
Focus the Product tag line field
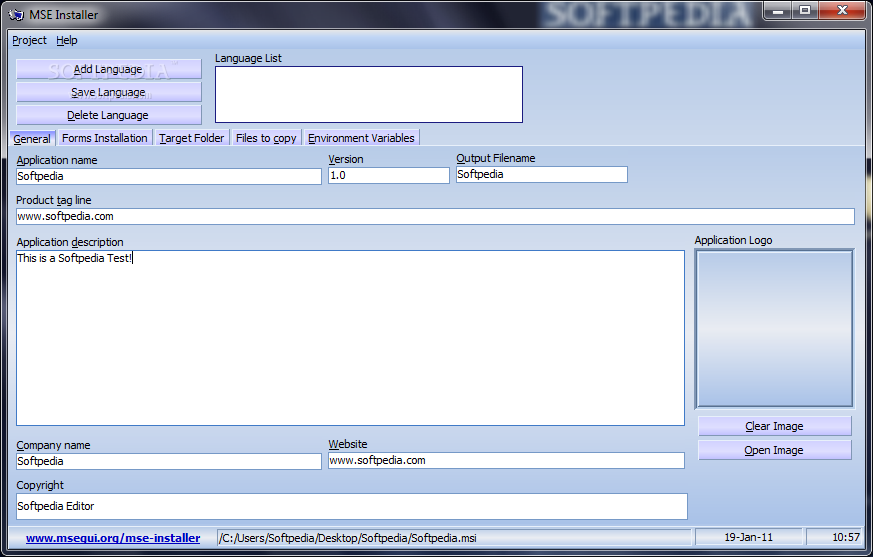[435, 216]
